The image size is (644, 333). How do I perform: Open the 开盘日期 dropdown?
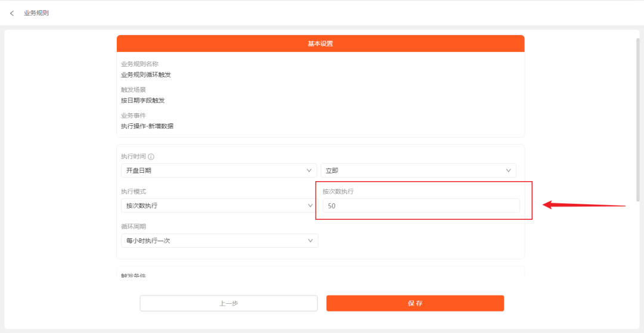[x=219, y=170]
